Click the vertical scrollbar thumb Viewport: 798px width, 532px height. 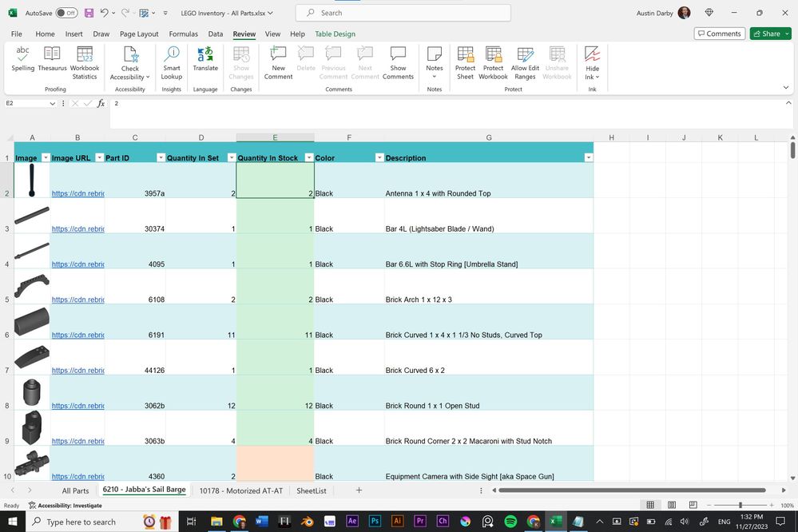[x=792, y=150]
